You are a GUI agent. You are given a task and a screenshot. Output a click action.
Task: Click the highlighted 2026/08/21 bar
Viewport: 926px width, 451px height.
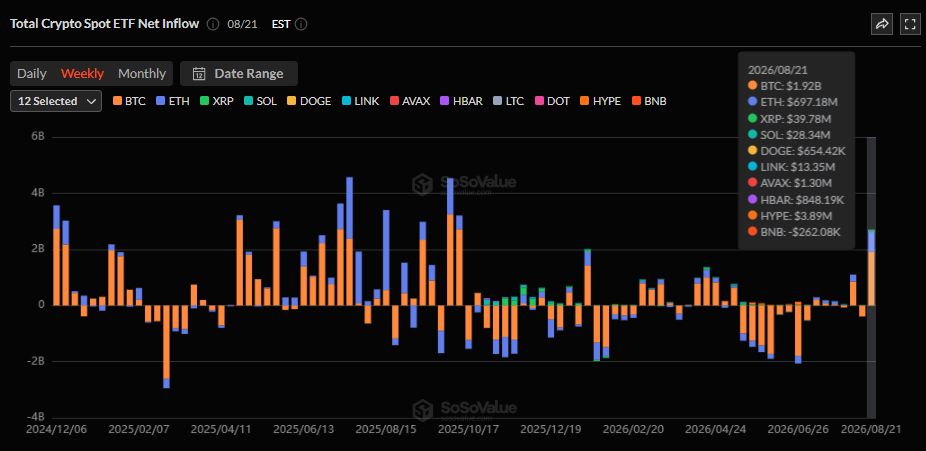click(x=871, y=267)
